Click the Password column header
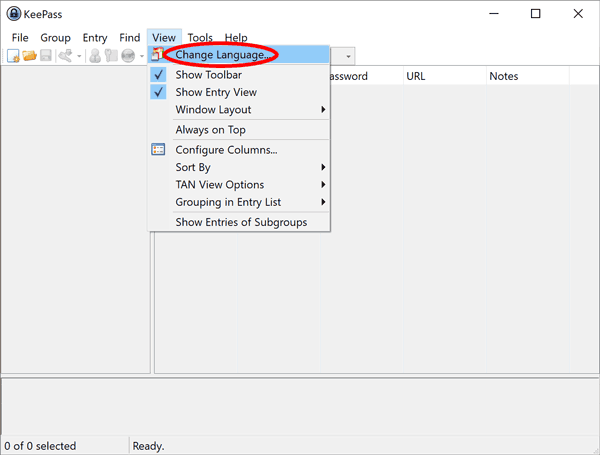The height and width of the screenshot is (455, 600). [366, 76]
